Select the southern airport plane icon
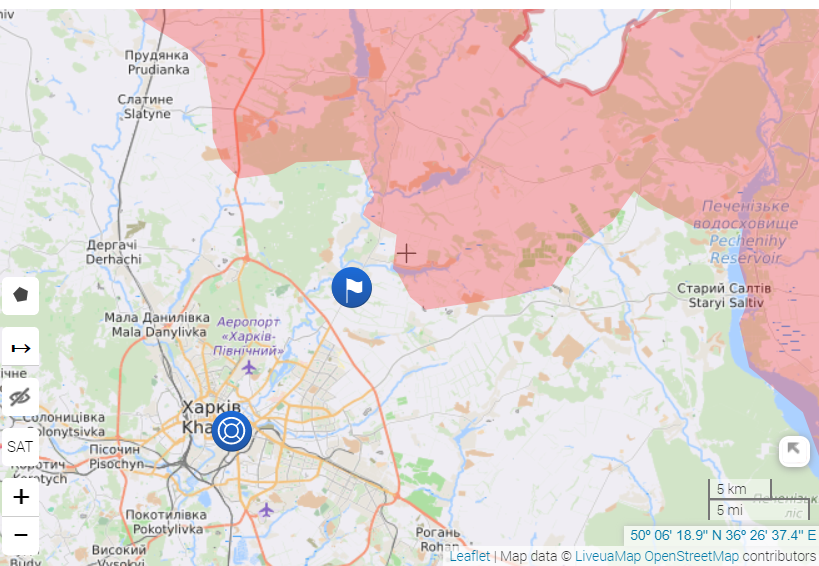Viewport: 819px width, 566px height. pos(266,510)
